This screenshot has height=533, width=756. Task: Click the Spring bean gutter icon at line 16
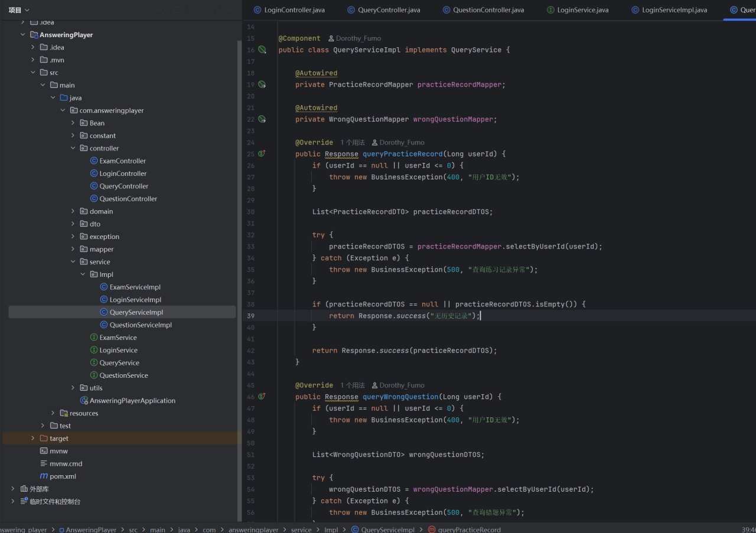coord(262,50)
